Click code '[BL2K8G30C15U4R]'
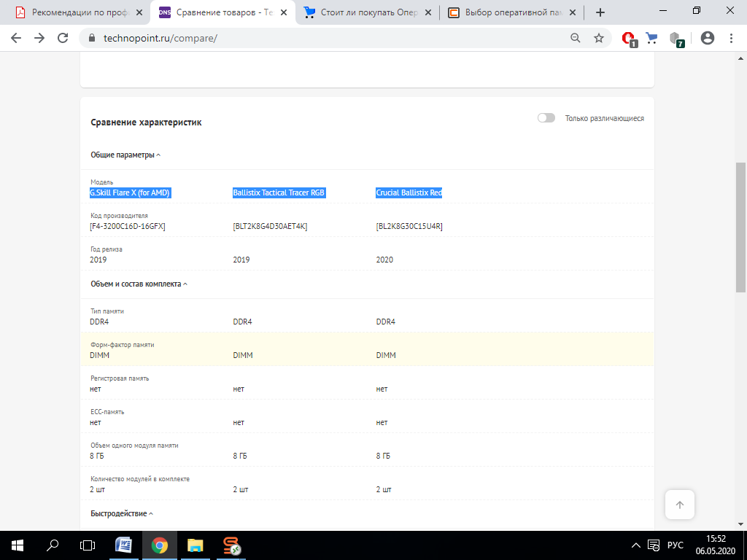This screenshot has height=560, width=747. (409, 226)
